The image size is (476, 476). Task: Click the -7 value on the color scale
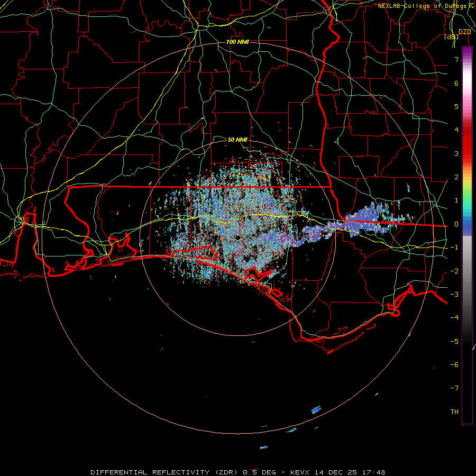point(454,388)
